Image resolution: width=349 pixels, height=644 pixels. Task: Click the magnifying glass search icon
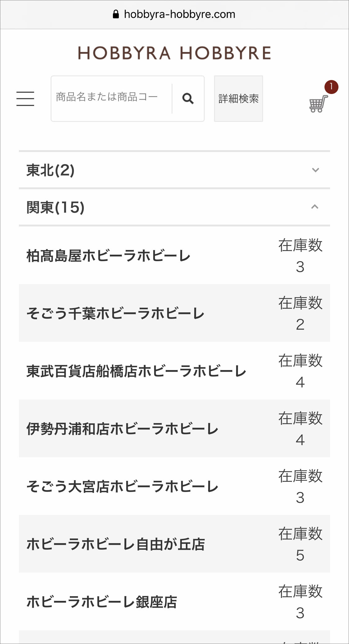pyautogui.click(x=188, y=99)
